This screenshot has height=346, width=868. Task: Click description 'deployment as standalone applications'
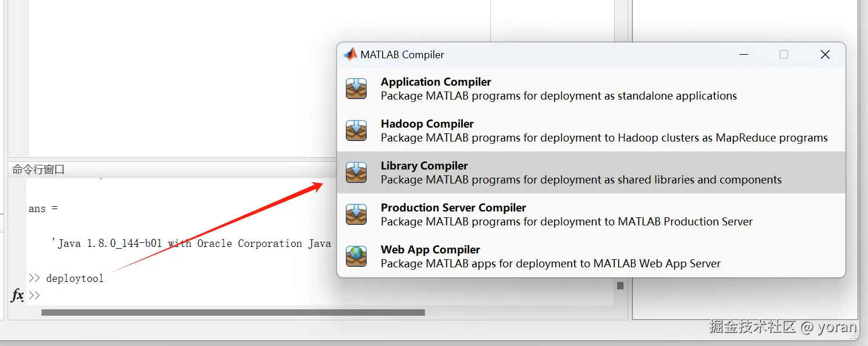[x=639, y=96]
